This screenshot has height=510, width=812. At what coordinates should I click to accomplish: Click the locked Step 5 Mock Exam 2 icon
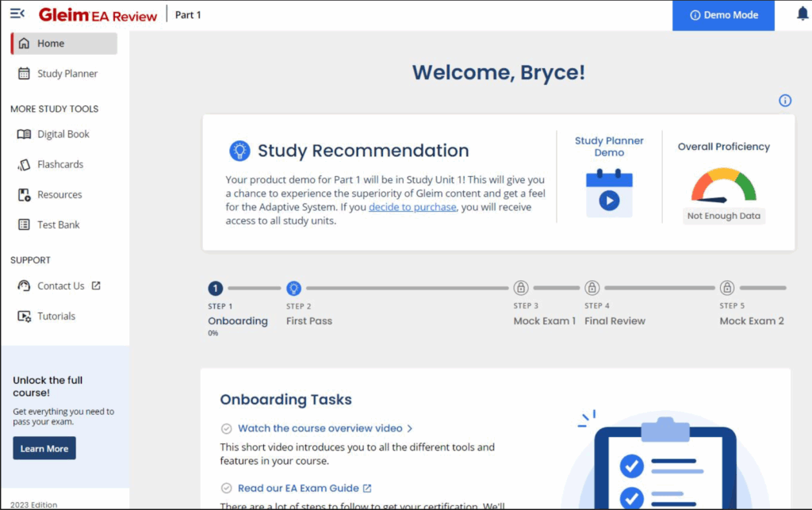tap(727, 288)
